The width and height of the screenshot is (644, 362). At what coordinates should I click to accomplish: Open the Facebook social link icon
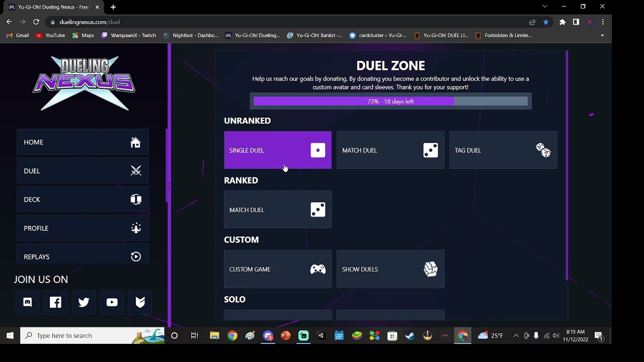coord(56,302)
